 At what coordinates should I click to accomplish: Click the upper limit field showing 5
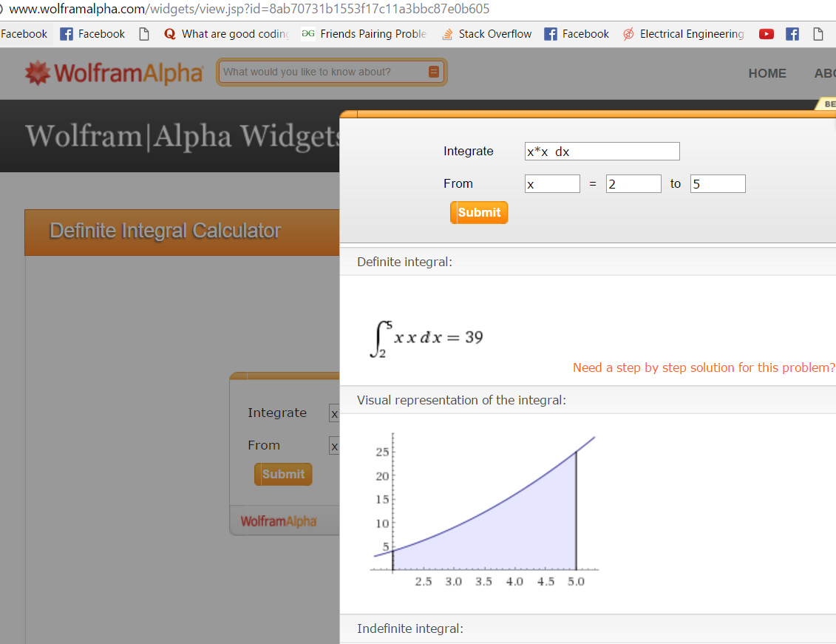(x=718, y=184)
